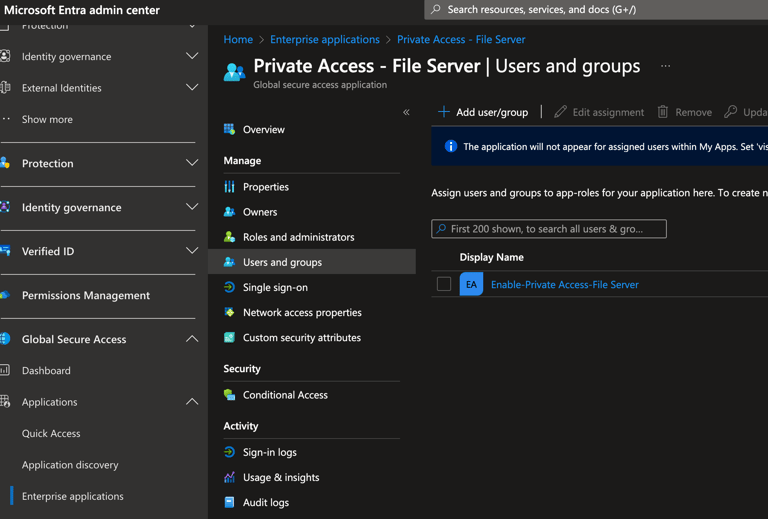Open Quick Access in sidebar
768x519 pixels.
pyautogui.click(x=51, y=433)
